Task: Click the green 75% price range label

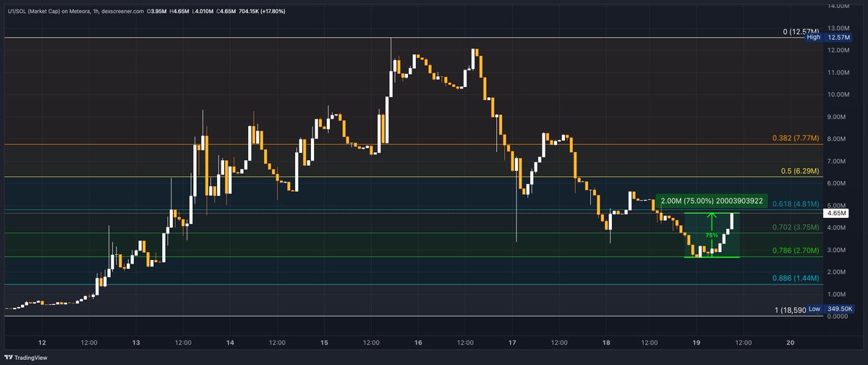Action: [712, 235]
